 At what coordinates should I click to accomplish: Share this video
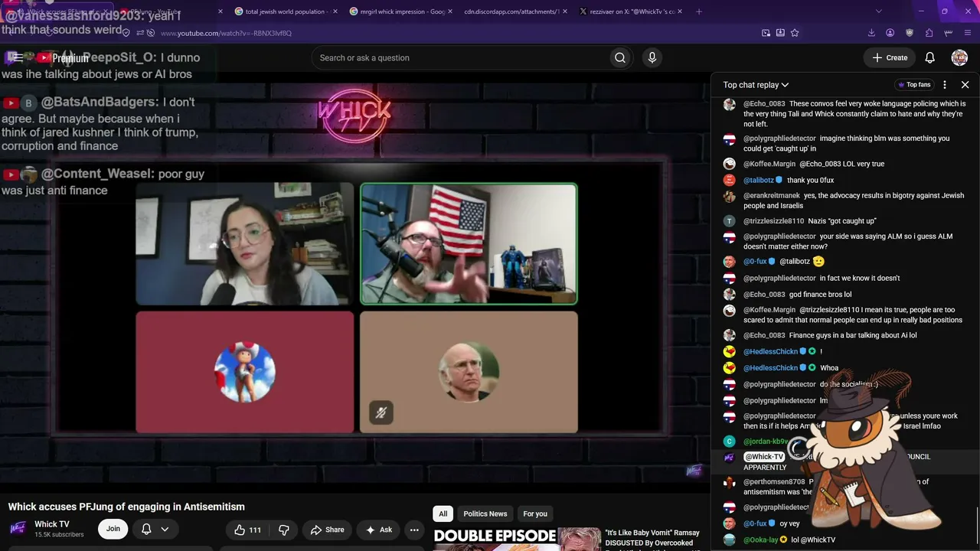327,530
